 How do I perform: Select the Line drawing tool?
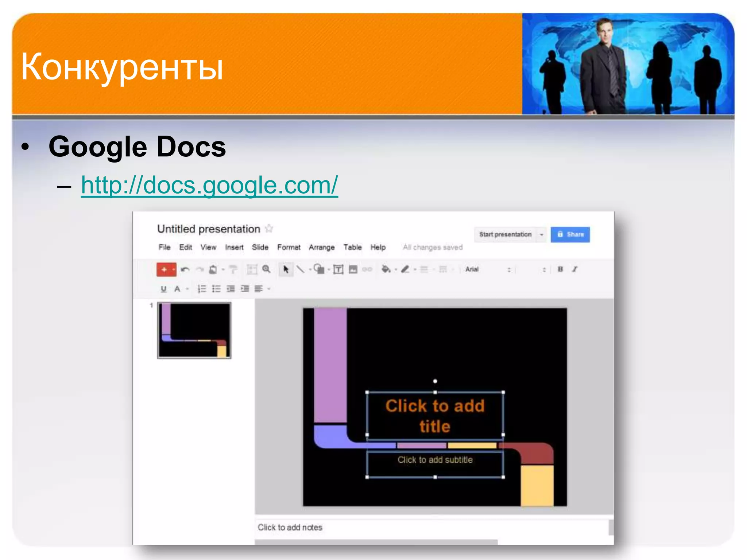pyautogui.click(x=300, y=269)
